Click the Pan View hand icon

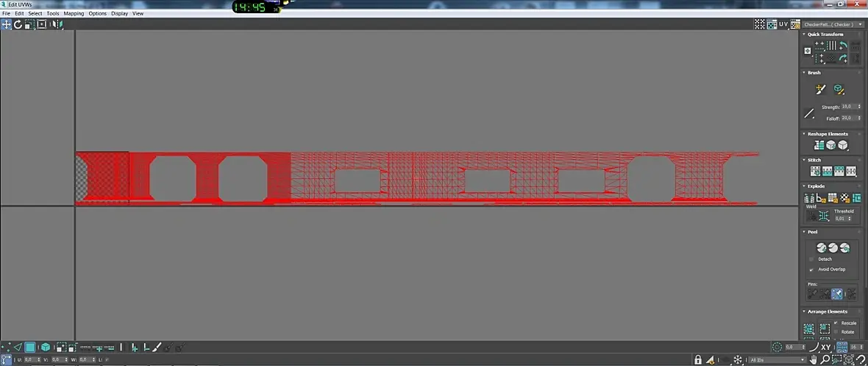tap(813, 360)
